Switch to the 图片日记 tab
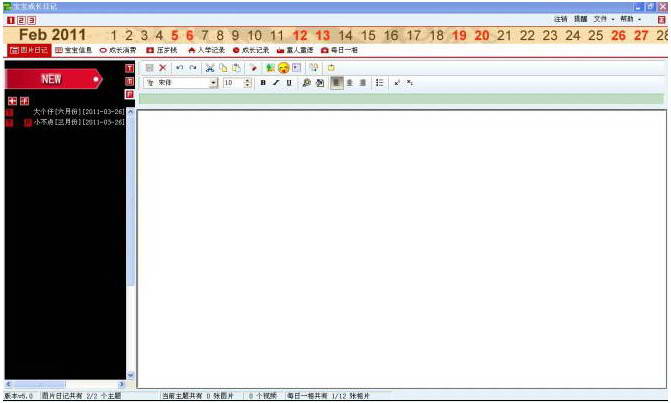 point(29,50)
